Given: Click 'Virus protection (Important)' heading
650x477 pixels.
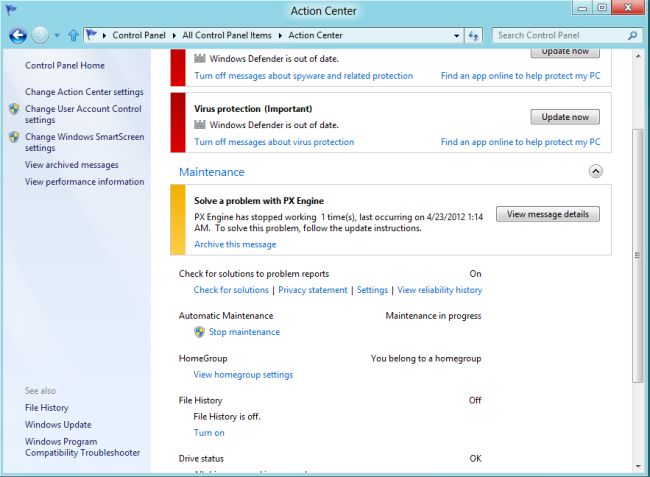Looking at the screenshot, I should 253,109.
